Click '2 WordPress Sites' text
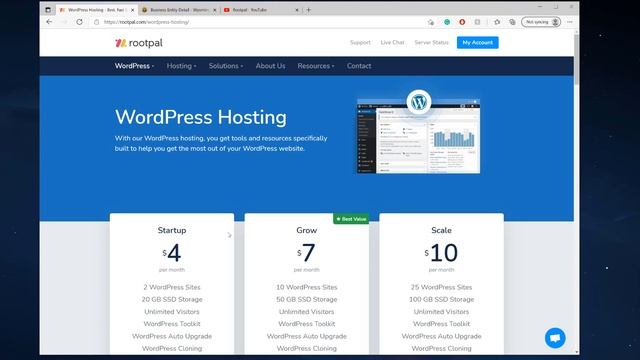Image resolution: width=640 pixels, height=360 pixels. pyautogui.click(x=172, y=287)
